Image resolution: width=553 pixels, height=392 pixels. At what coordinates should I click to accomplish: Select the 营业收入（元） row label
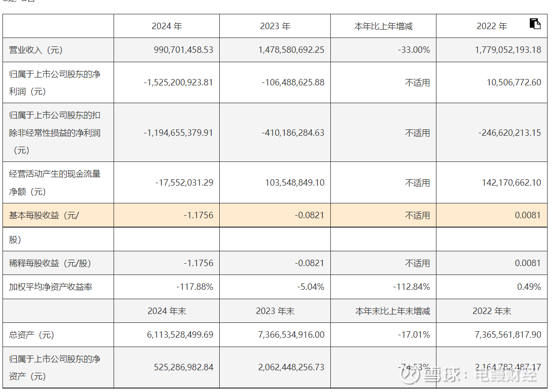36,50
